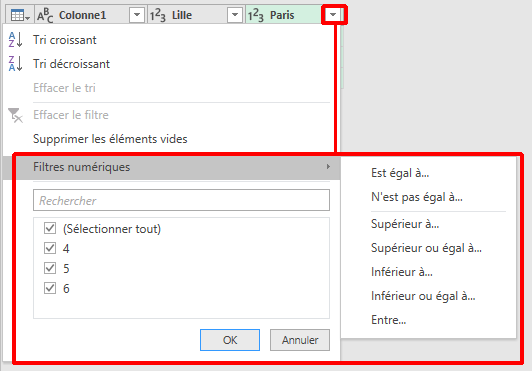Uncheck the value 6 checkbox
532x371 pixels.
click(x=50, y=288)
